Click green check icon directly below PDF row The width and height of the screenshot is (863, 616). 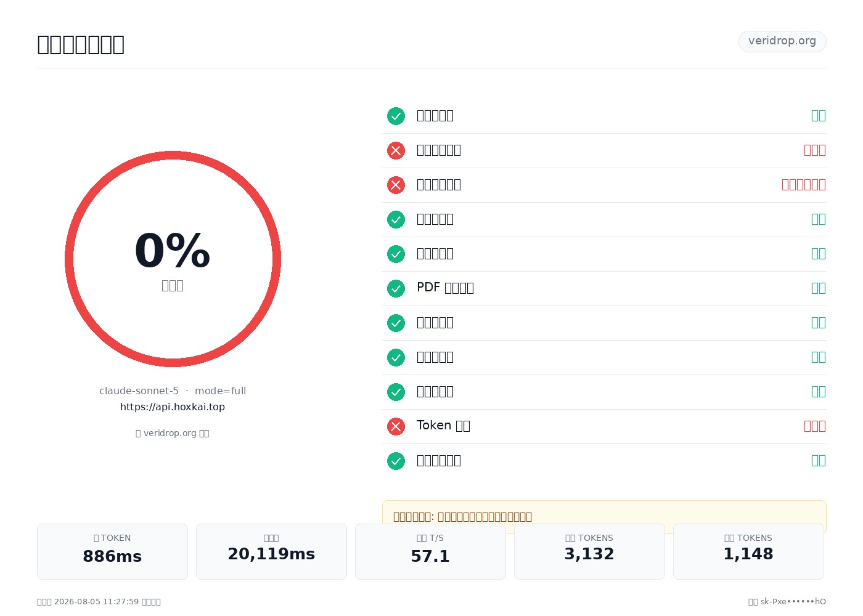[396, 323]
